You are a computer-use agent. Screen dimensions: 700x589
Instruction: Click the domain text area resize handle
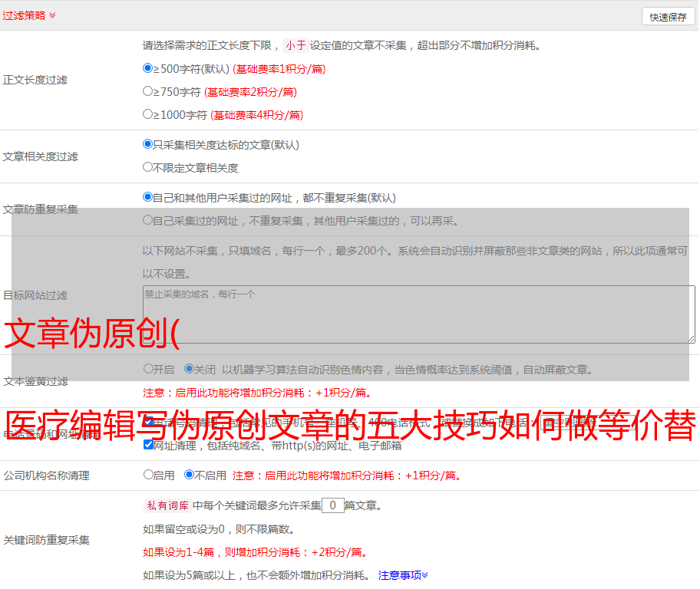tap(691, 338)
